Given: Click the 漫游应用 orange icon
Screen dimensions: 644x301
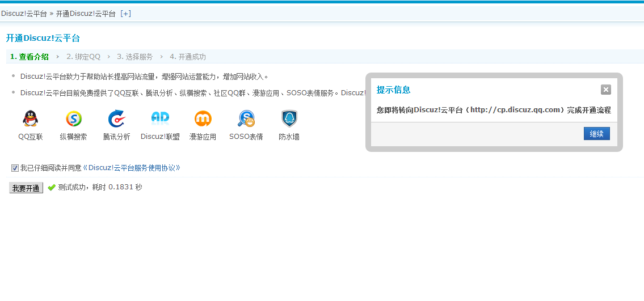Looking at the screenshot, I should coord(203,118).
